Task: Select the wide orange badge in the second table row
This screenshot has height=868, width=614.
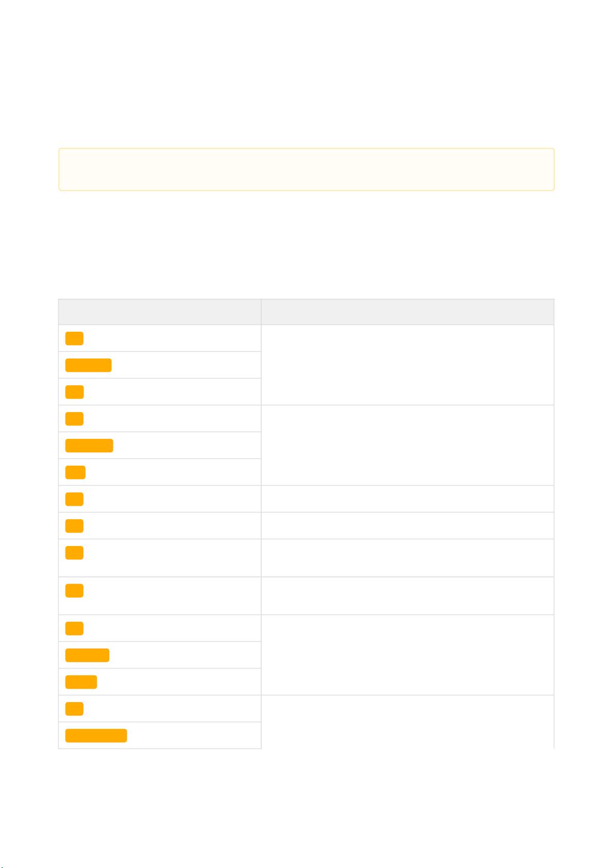Action: point(89,365)
